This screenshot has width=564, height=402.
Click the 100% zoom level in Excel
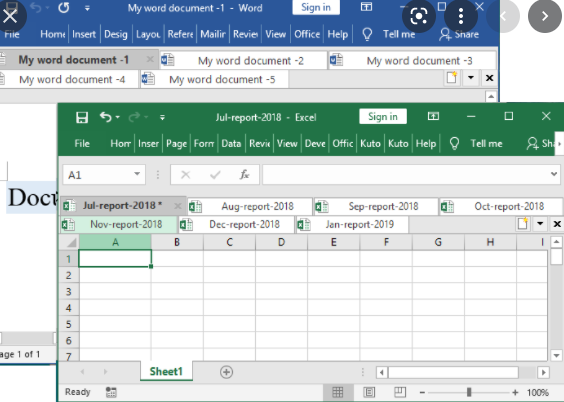[x=538, y=392]
